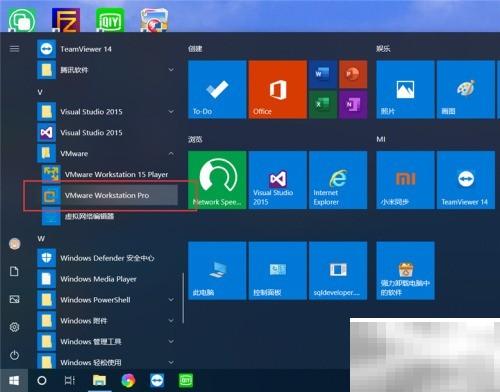The width and height of the screenshot is (500, 392).
Task: Open the Windows PowerShell folder entry
Action: 107,300
